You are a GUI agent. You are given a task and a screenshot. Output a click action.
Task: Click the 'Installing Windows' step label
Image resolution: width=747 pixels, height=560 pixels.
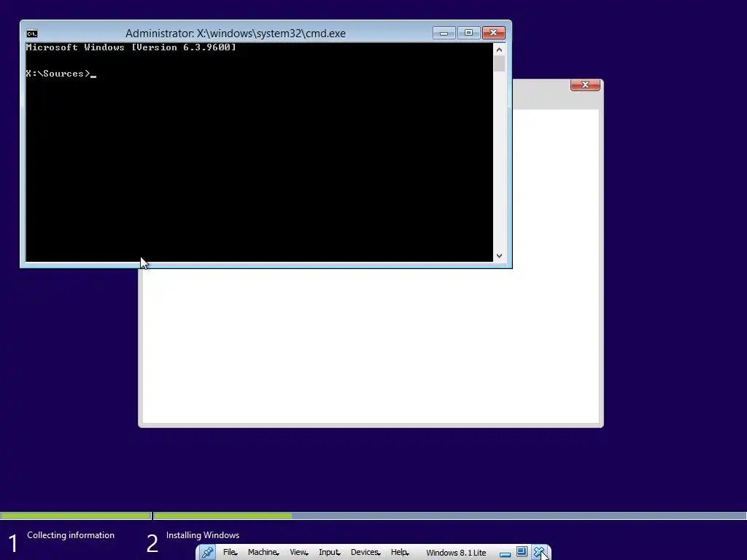pos(203,535)
